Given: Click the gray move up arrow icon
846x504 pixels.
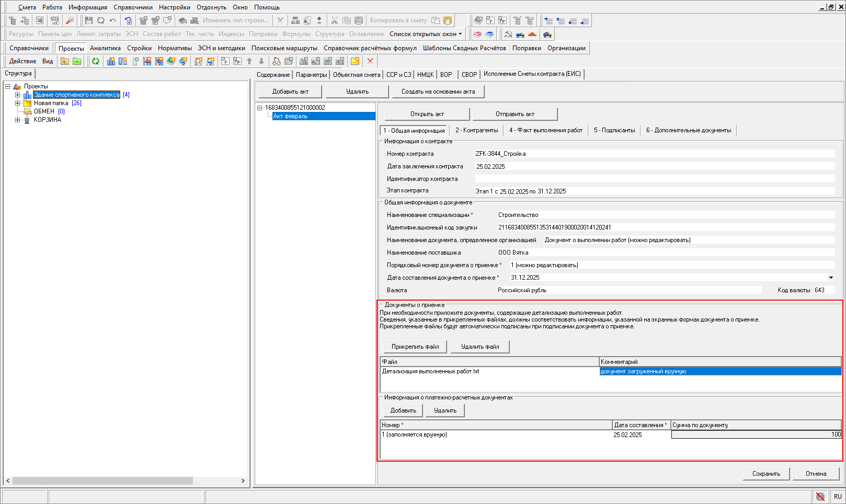Looking at the screenshot, I should [x=249, y=61].
